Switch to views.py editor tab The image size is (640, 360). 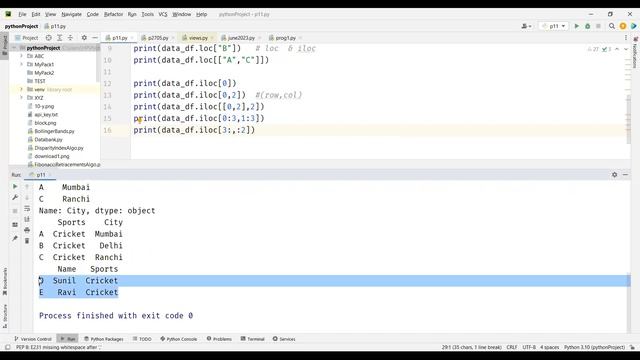198,38
